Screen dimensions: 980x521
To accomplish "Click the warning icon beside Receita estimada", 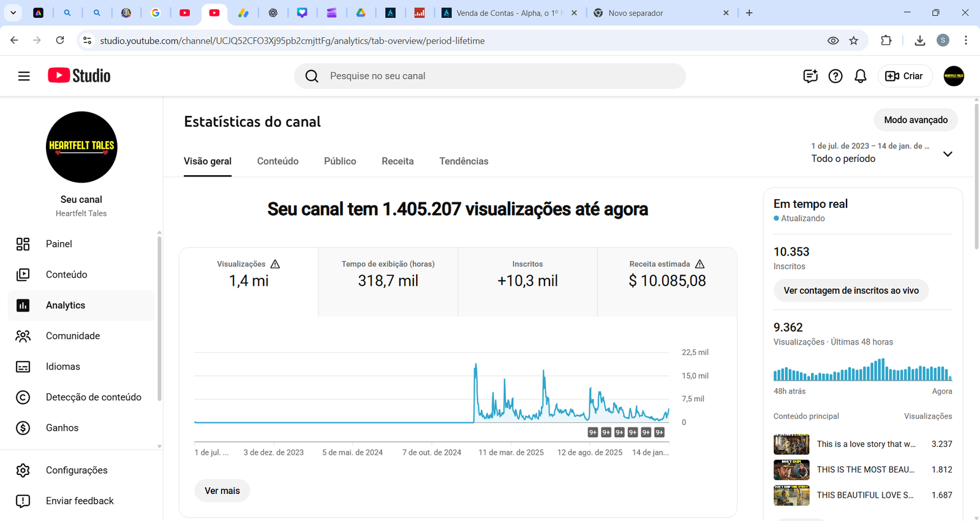I will [699, 264].
